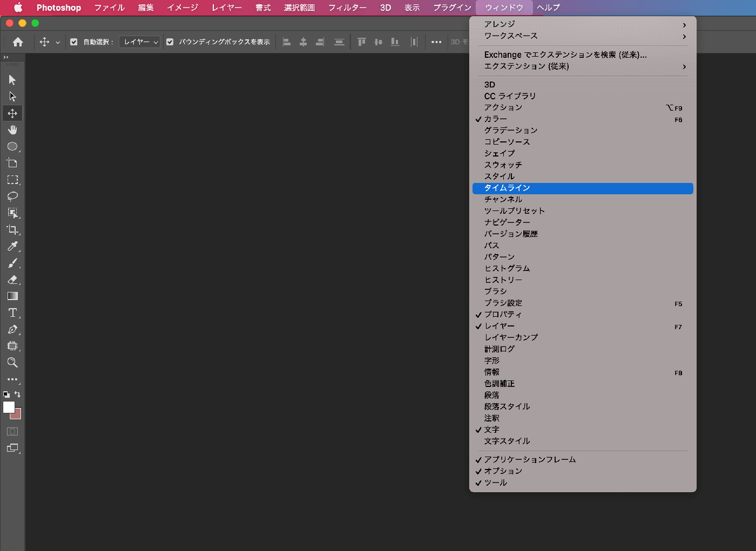This screenshot has width=756, height=551.
Task: Expand the ワークスペース submenu
Action: pyautogui.click(x=583, y=36)
